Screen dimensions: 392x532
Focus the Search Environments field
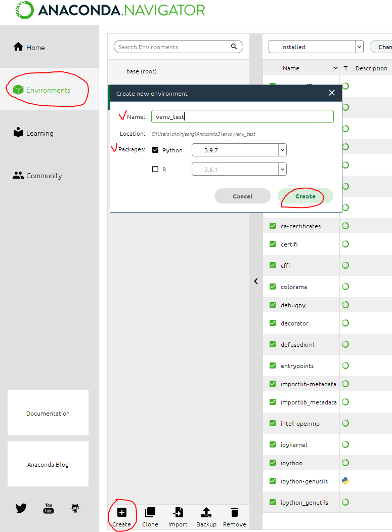click(x=179, y=47)
